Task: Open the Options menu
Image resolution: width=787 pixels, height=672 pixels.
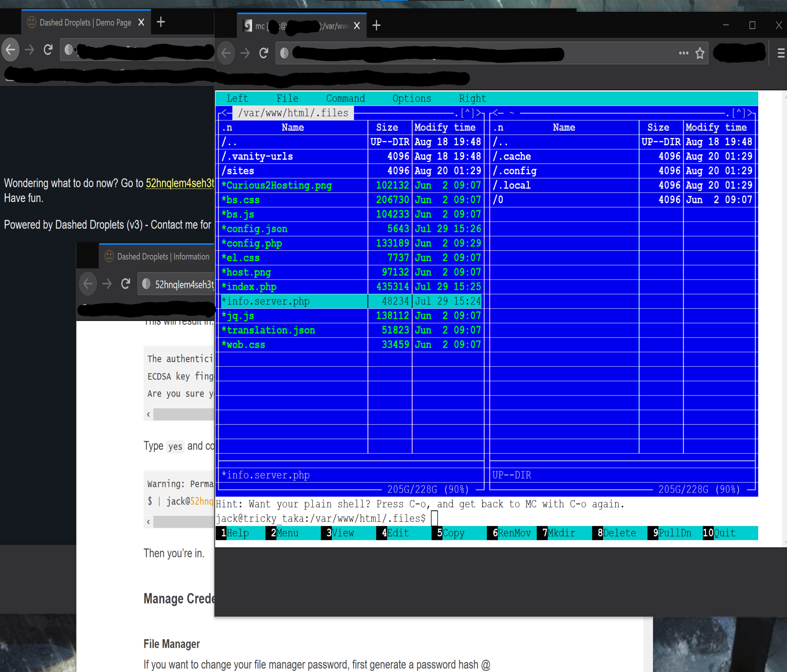Action: coord(412,98)
